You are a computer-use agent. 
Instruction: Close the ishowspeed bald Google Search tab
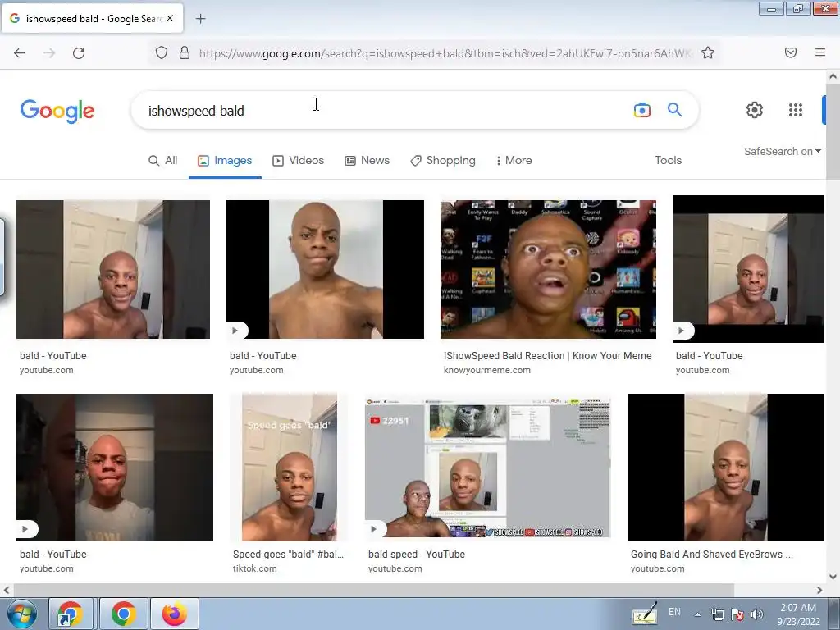(x=170, y=18)
